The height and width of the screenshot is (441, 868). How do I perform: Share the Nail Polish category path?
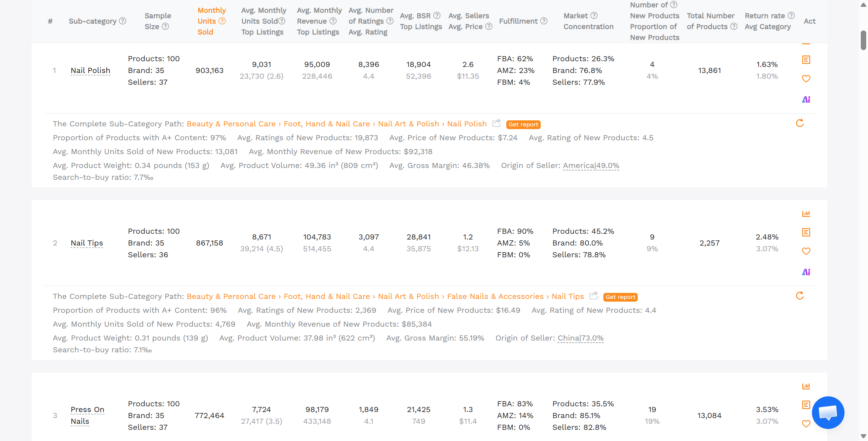(x=496, y=123)
